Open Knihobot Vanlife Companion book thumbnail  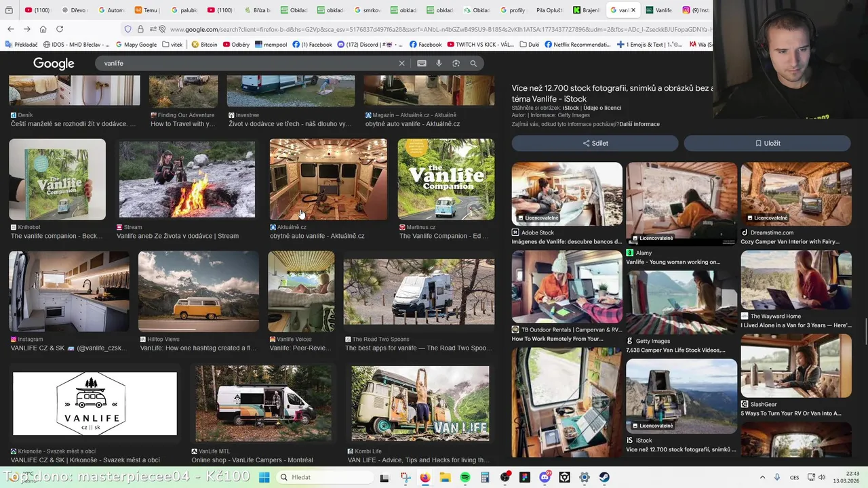[58, 180]
